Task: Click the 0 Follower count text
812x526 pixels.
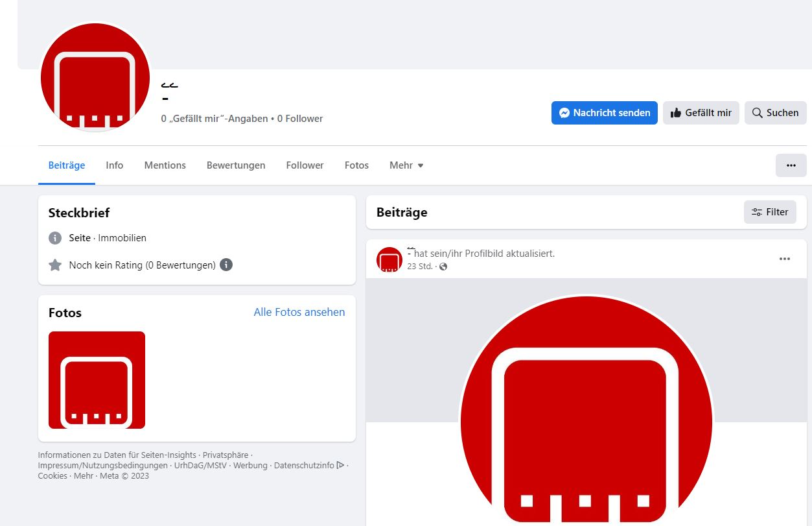Action: [300, 119]
